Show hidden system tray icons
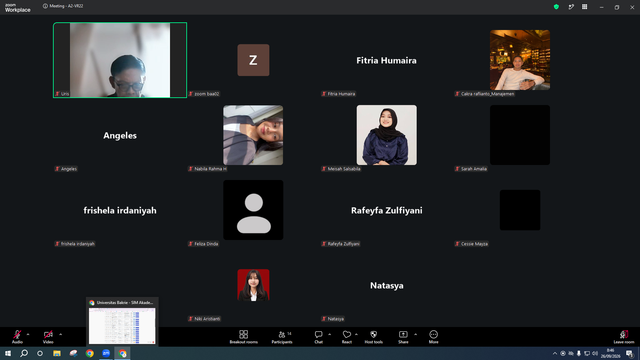This screenshot has width=640, height=360. point(555,353)
